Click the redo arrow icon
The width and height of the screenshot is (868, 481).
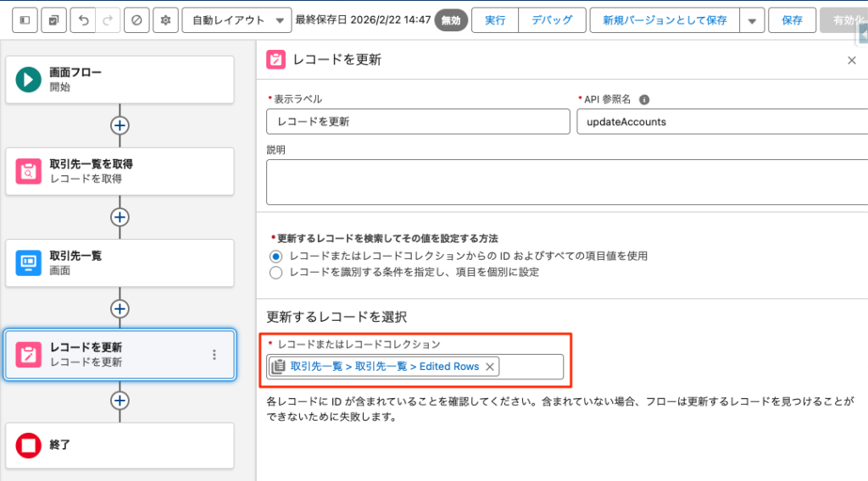pyautogui.click(x=106, y=20)
